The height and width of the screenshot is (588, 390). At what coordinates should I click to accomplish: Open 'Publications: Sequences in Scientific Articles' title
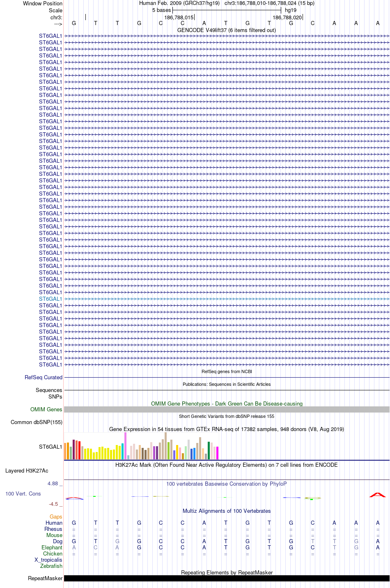coord(227,384)
